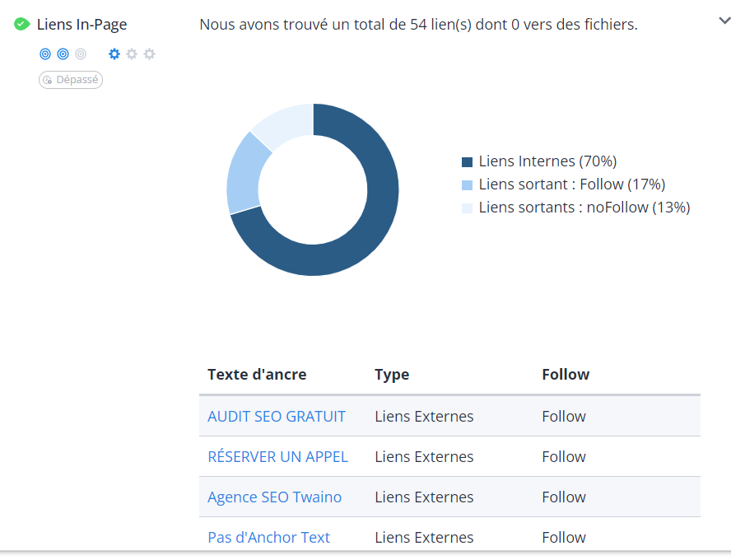This screenshot has height=560, width=731.
Task: Click the Liens Internes (70%) legend label
Action: tap(547, 161)
